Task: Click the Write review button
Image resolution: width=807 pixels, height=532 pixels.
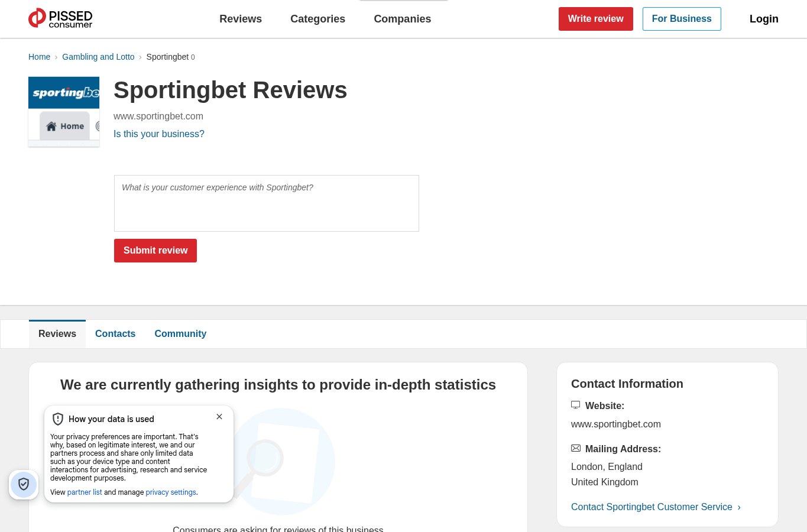Action: click(x=596, y=19)
